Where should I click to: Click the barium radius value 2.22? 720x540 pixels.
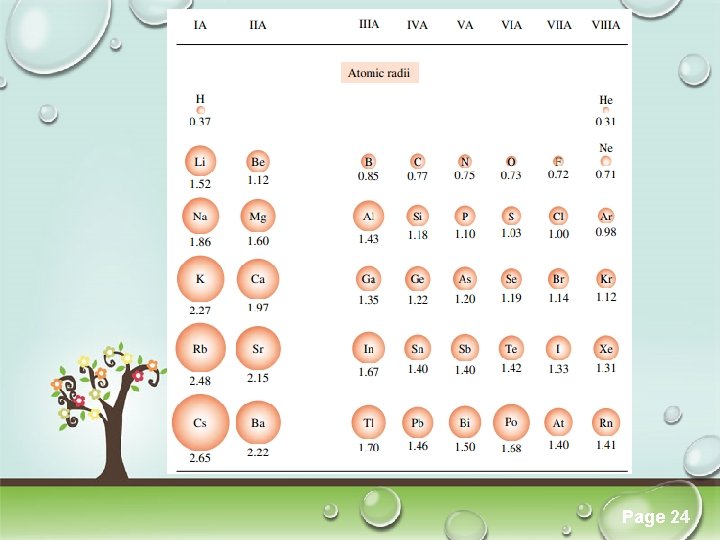click(x=258, y=452)
